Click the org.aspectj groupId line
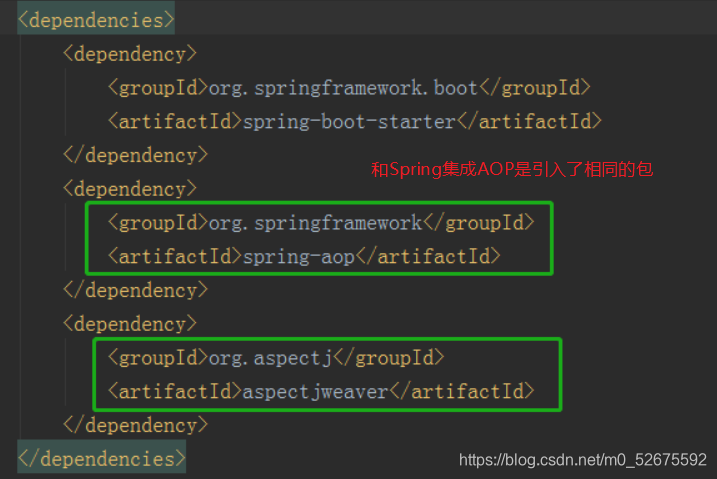The height and width of the screenshot is (479, 717). 276,357
